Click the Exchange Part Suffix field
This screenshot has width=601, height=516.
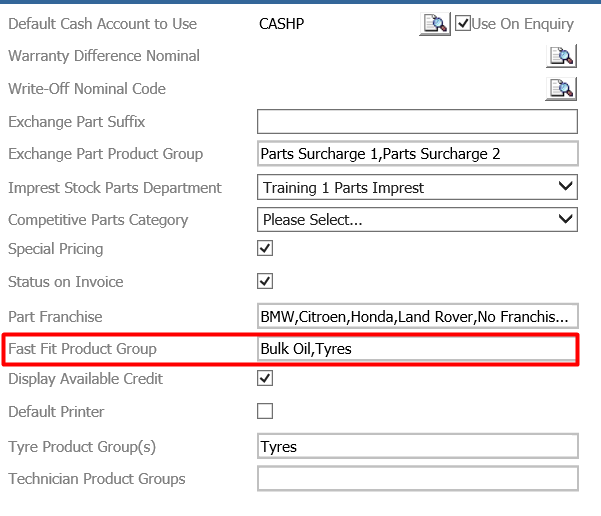coord(417,122)
